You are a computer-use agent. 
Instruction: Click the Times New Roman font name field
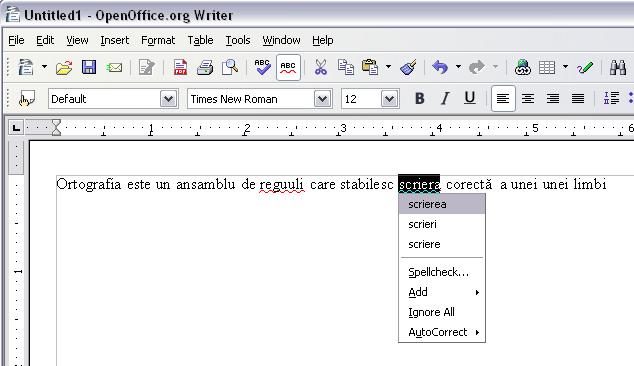point(250,99)
